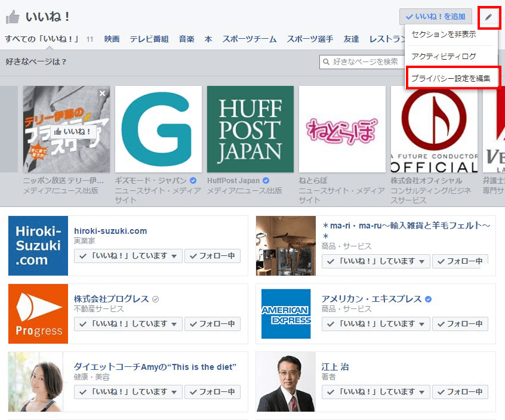Click the grey verified check beside 株式会社プログレス
Screen dimensions: 505x420
coord(155,299)
